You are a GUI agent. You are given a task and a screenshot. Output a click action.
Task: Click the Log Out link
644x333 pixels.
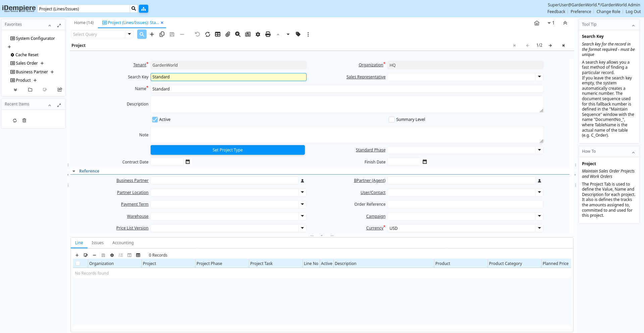click(633, 12)
